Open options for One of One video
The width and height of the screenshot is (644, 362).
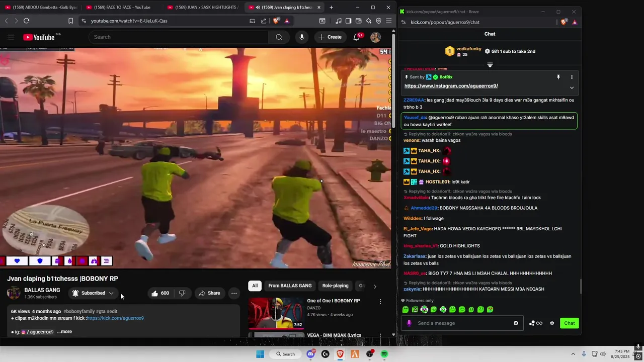click(x=380, y=301)
